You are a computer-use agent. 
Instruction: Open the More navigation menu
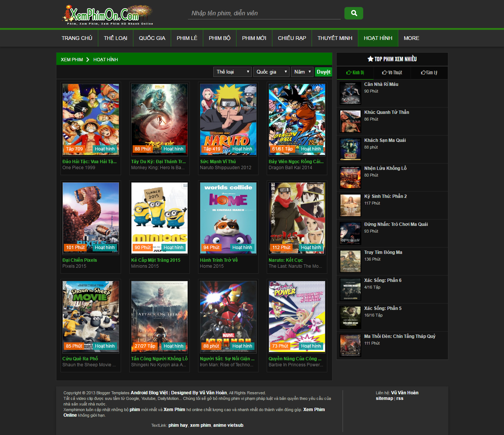[x=411, y=38]
